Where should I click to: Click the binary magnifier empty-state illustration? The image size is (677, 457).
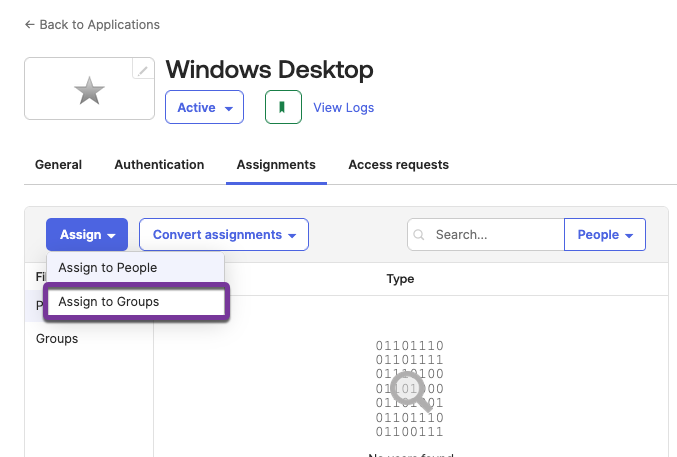click(409, 389)
